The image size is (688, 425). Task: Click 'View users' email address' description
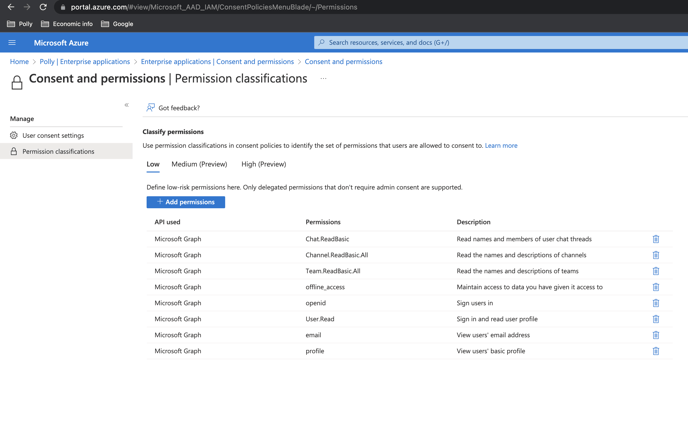(493, 335)
